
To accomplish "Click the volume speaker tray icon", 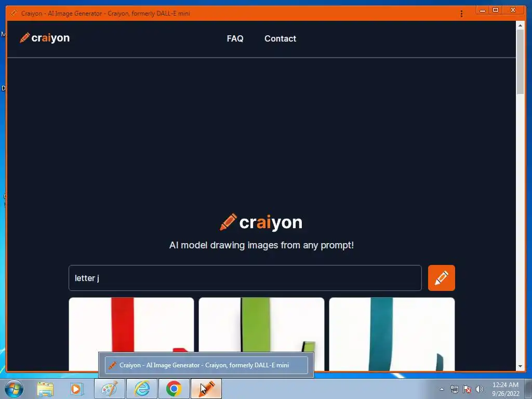I will tap(479, 389).
